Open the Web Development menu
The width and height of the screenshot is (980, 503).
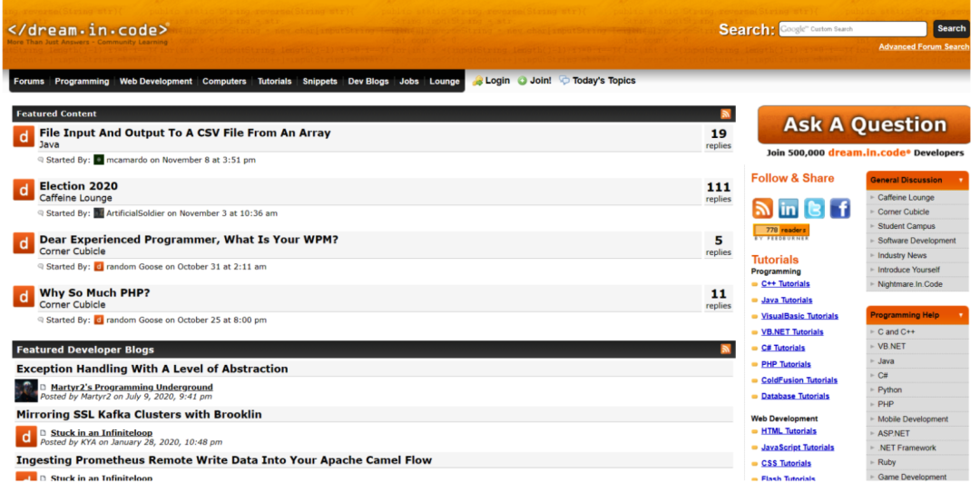coord(156,82)
